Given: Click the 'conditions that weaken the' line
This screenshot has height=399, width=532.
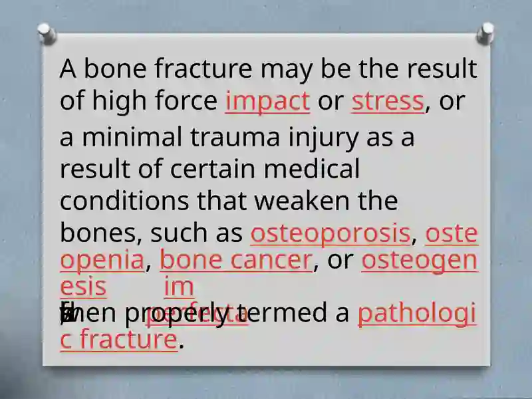Looking at the screenshot, I should [x=229, y=201].
